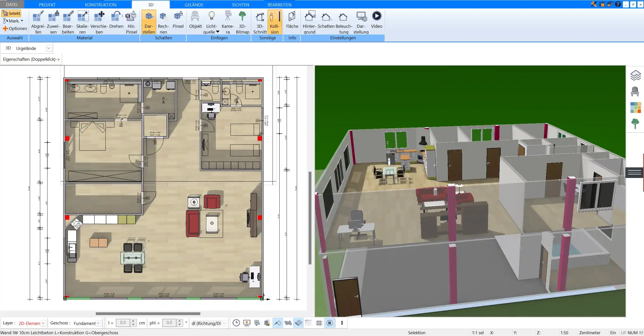Expand bottom toolbar overflow options

[342, 323]
